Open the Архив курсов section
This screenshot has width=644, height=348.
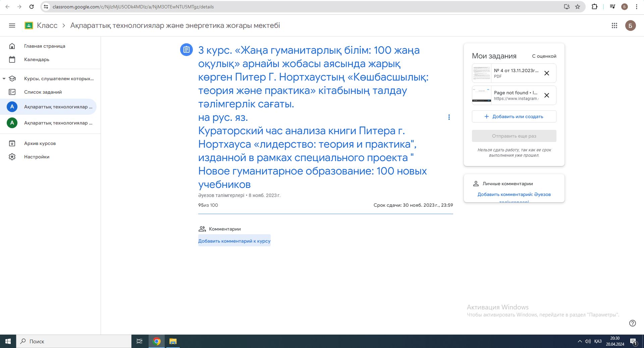[x=40, y=143]
